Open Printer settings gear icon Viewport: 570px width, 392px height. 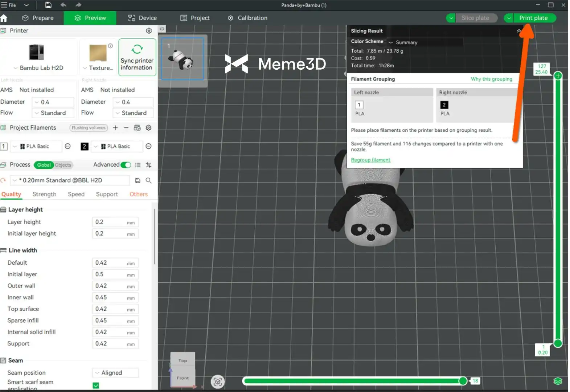pyautogui.click(x=149, y=31)
